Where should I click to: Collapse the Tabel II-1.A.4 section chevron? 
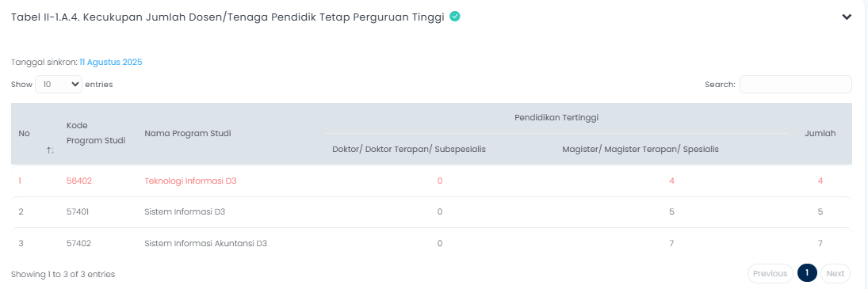[x=847, y=17]
